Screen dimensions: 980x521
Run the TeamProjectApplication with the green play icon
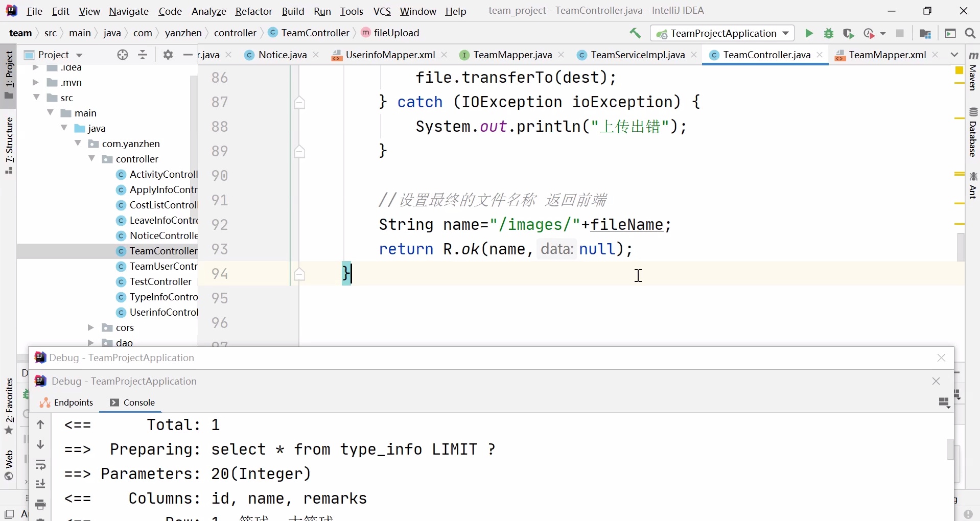click(x=809, y=33)
